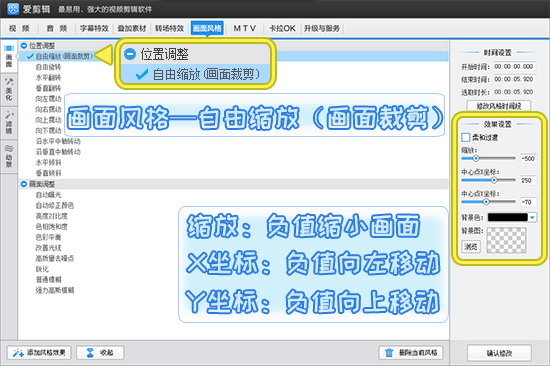Screen dimensions: 550x366
Task: Select the 色相饱和度 style
Action: 52,227
